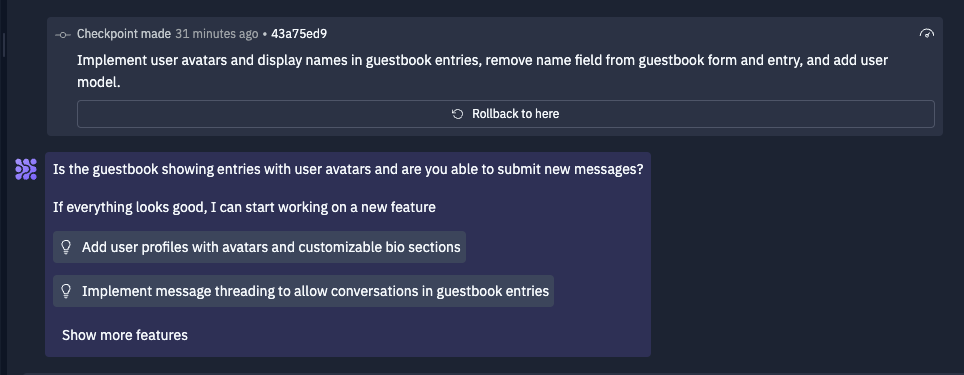The width and height of the screenshot is (964, 375).
Task: Choose 'Add user profiles with avatars' suggestion
Action: point(259,247)
